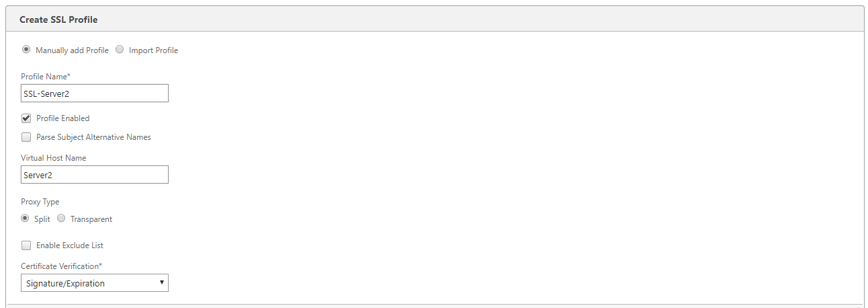Select the Manually add Profile radio button
This screenshot has width=868, height=308.
click(x=26, y=50)
